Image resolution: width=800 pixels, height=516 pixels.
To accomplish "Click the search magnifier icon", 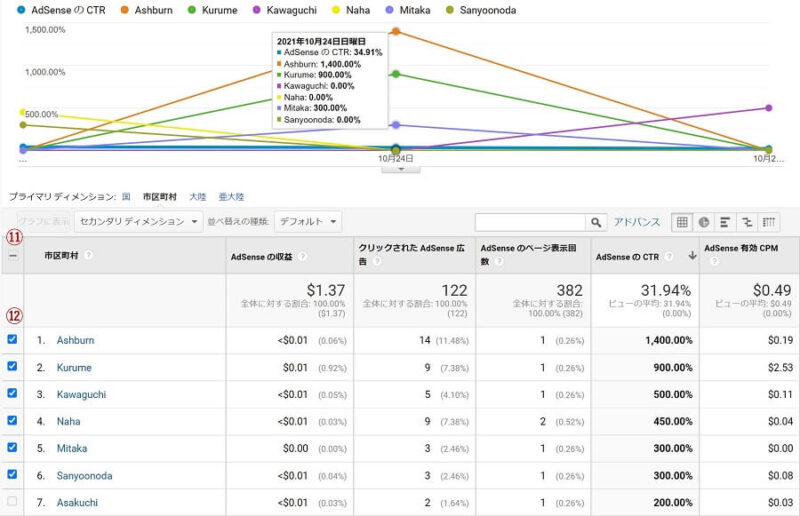I will (x=596, y=222).
